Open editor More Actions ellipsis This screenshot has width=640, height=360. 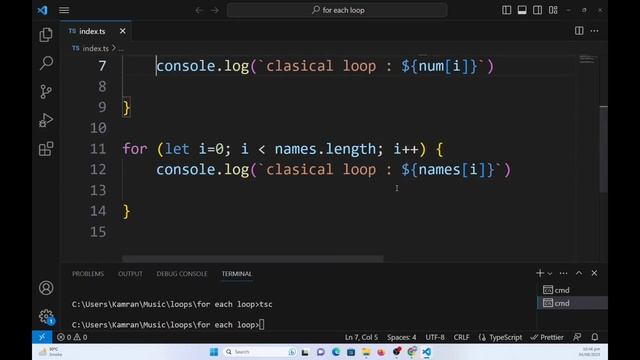click(595, 31)
